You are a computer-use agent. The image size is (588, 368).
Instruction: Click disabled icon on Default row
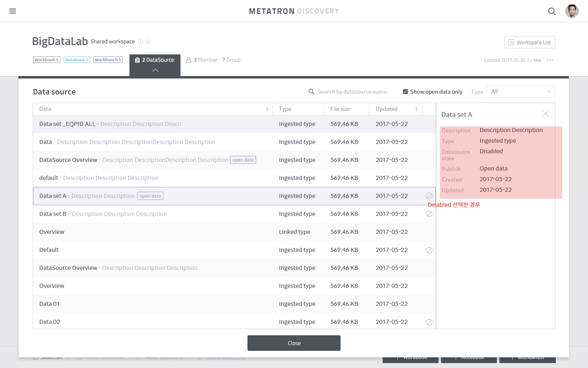(x=429, y=250)
